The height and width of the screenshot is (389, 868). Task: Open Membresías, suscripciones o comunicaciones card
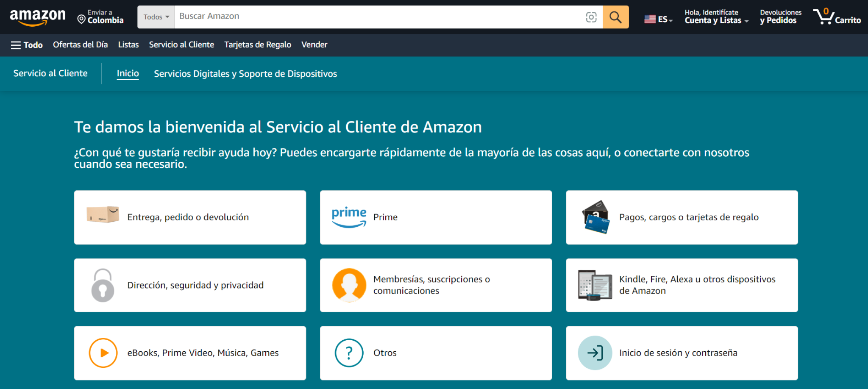click(x=436, y=285)
